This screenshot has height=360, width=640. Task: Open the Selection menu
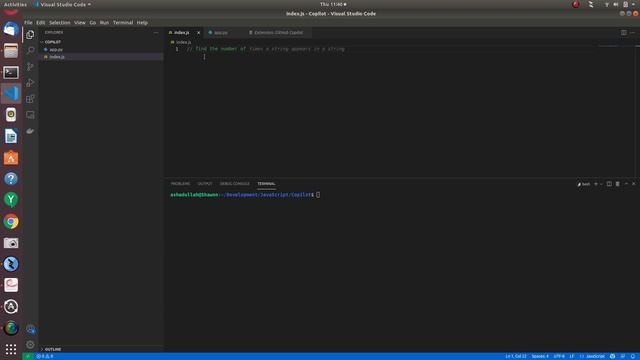coord(60,23)
